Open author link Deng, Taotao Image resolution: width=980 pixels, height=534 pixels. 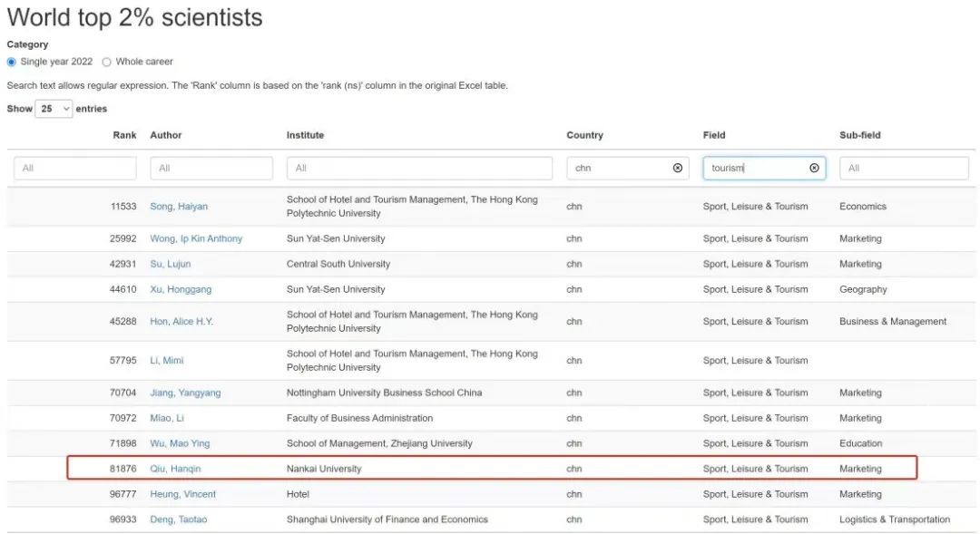pyautogui.click(x=178, y=519)
